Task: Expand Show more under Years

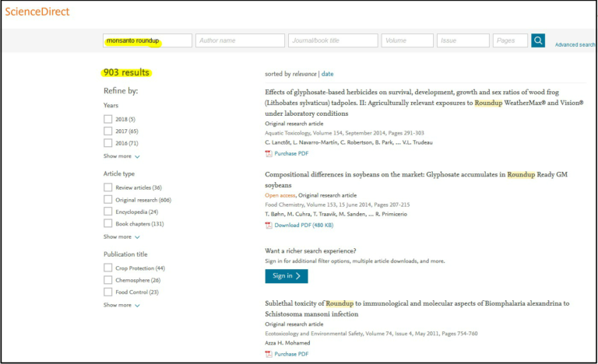Action: coord(121,156)
